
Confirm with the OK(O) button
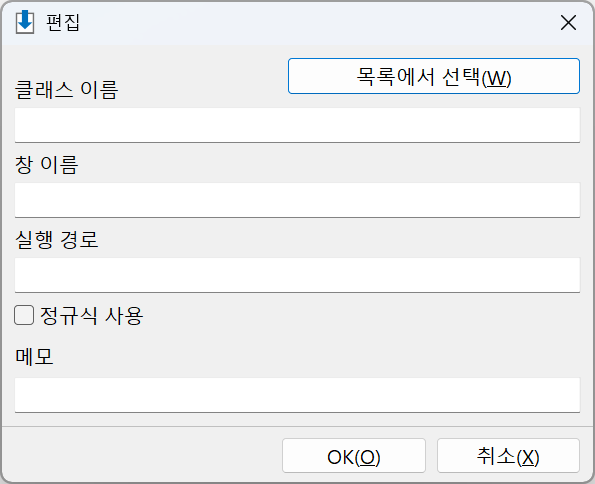pos(354,456)
